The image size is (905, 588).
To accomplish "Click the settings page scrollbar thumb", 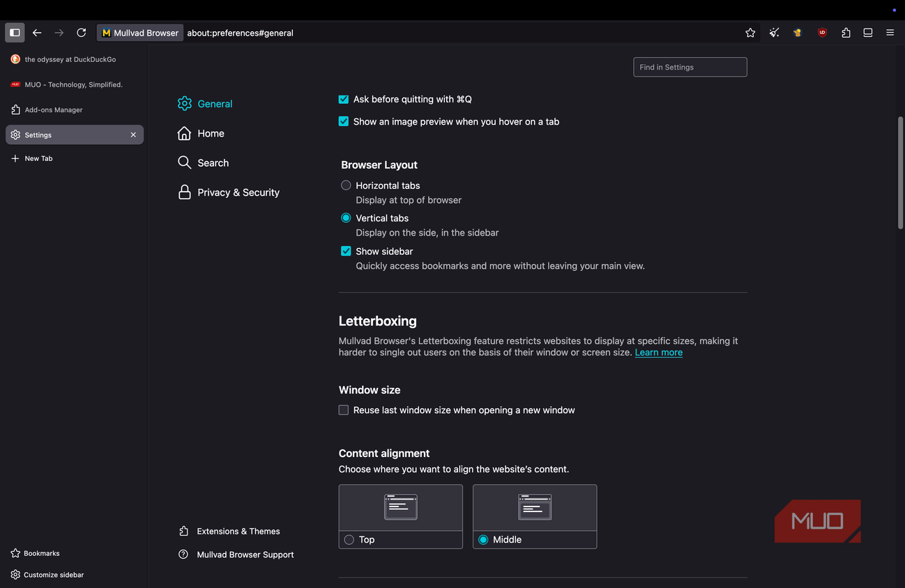I will click(900, 173).
